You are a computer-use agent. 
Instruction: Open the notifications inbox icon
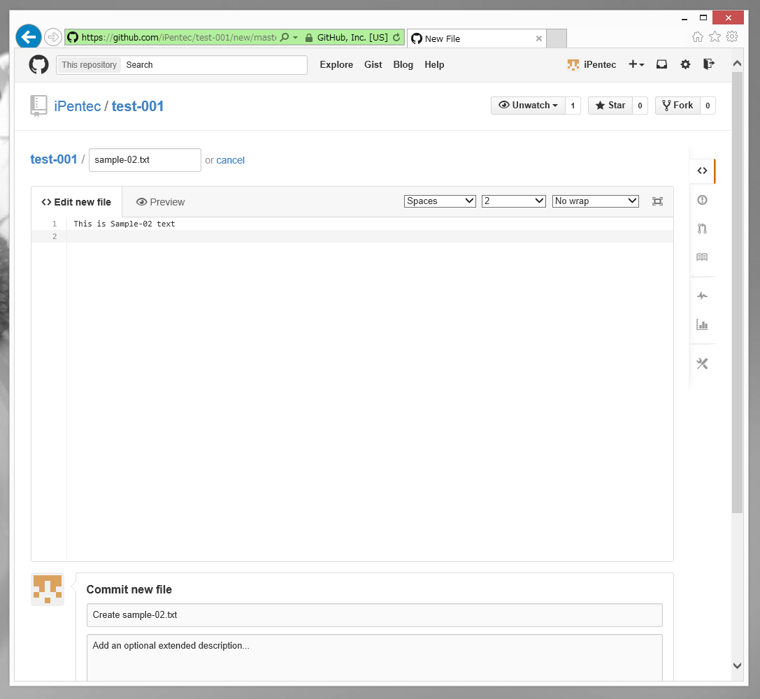(x=662, y=64)
